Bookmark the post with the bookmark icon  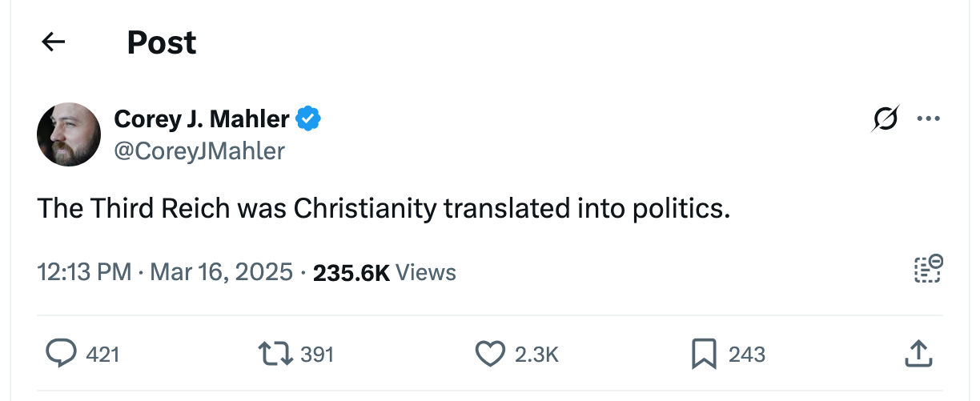705,354
